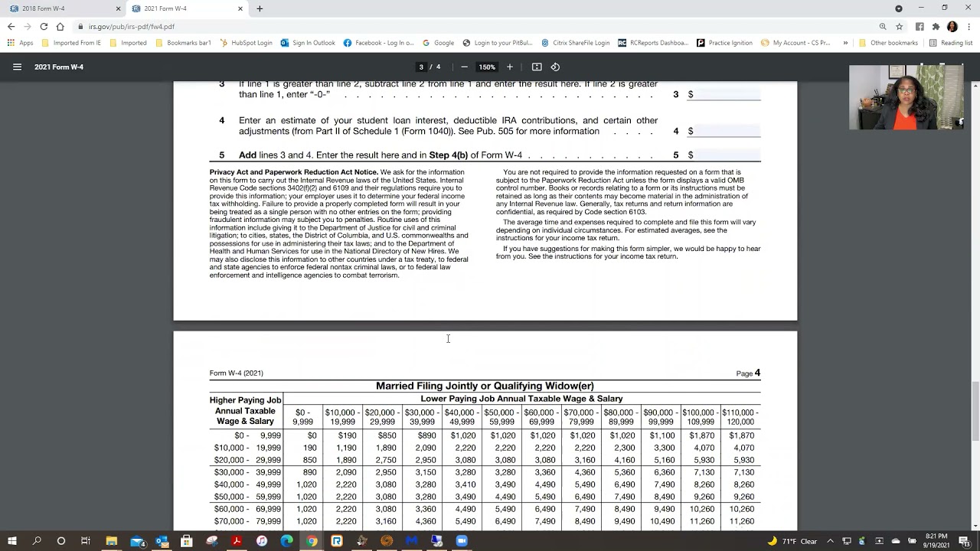Viewport: 980px width, 551px height.
Task: Click the PDF vertical scrollbar thumb
Action: [975, 410]
